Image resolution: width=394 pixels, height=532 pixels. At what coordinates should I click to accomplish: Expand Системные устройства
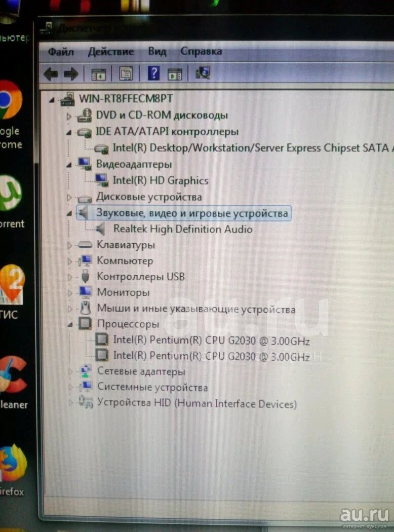coord(70,387)
